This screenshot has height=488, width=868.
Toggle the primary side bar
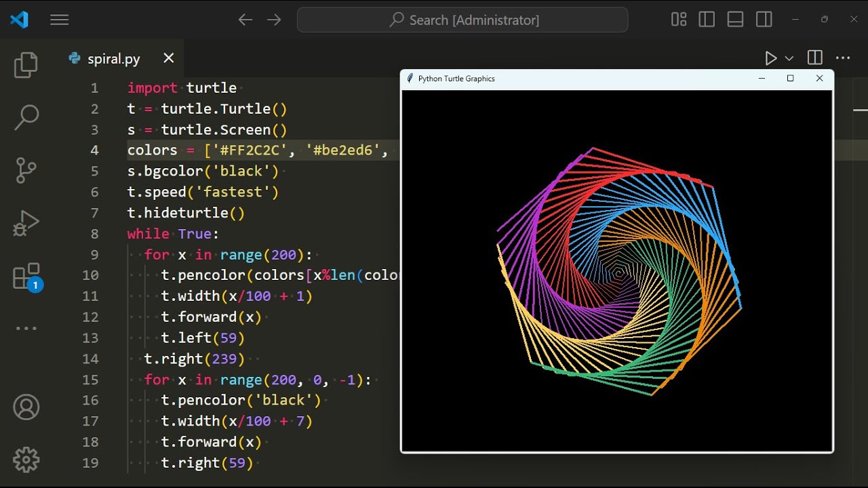[x=707, y=20]
